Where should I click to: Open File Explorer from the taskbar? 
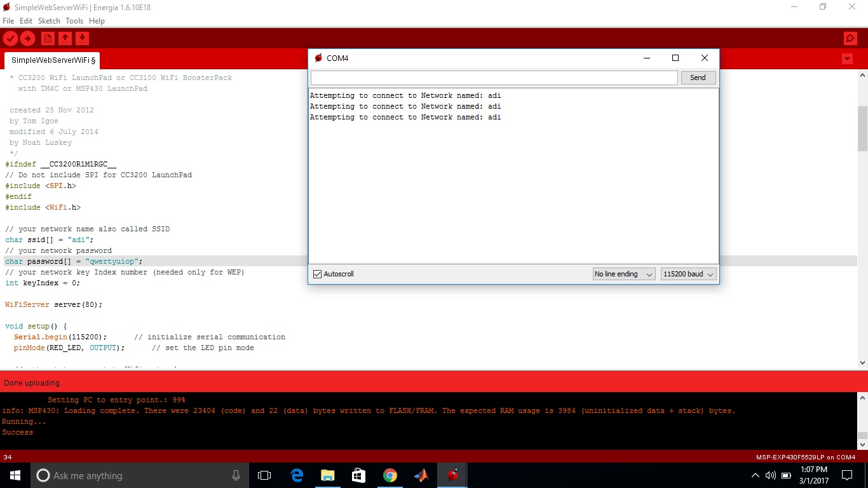coord(327,475)
